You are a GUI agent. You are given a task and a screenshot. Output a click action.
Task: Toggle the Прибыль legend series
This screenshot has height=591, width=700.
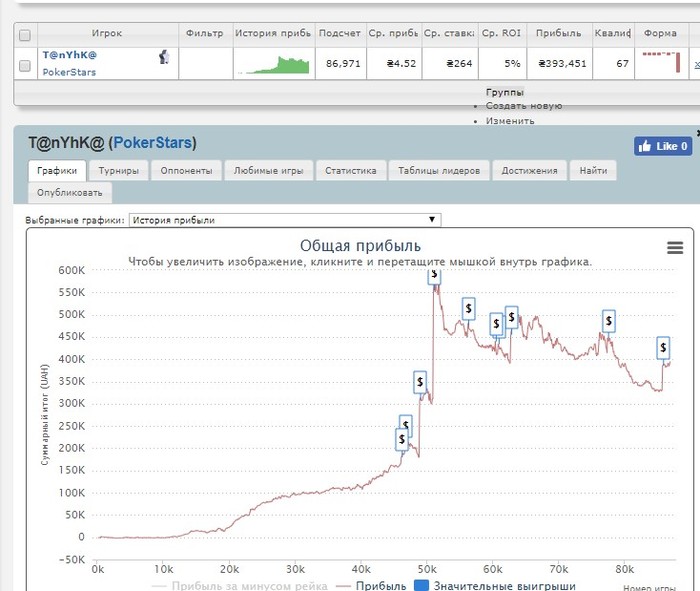(371, 586)
